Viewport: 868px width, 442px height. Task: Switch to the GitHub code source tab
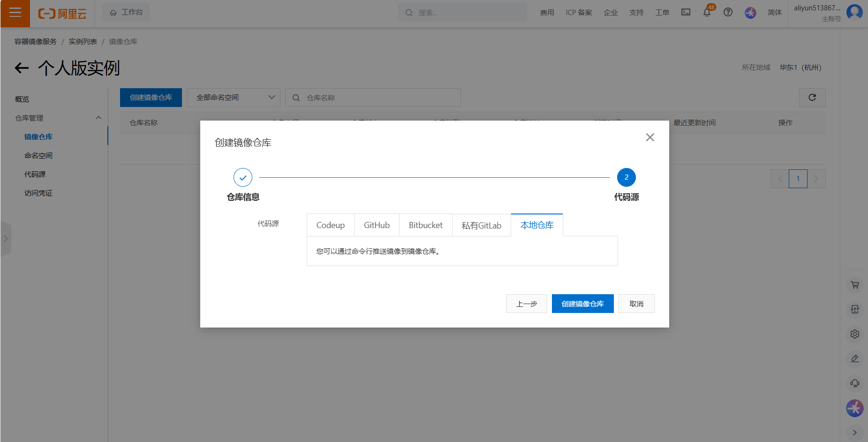[x=377, y=225]
